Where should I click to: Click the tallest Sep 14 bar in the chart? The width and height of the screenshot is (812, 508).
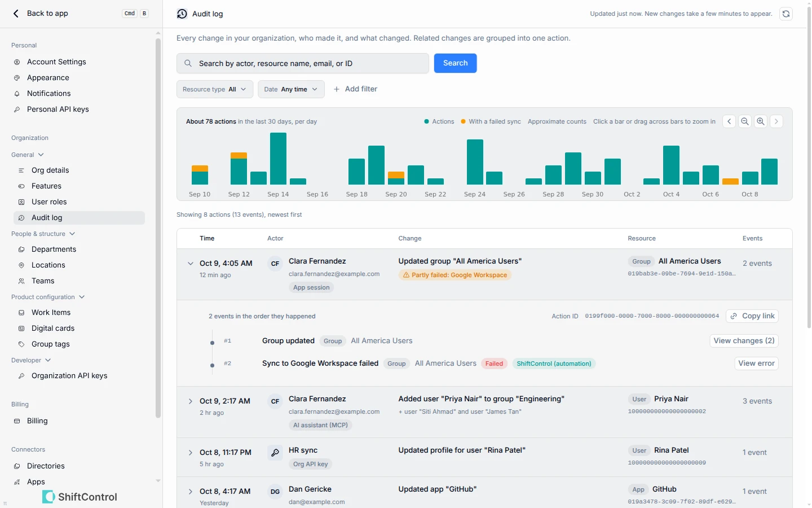pos(278,159)
